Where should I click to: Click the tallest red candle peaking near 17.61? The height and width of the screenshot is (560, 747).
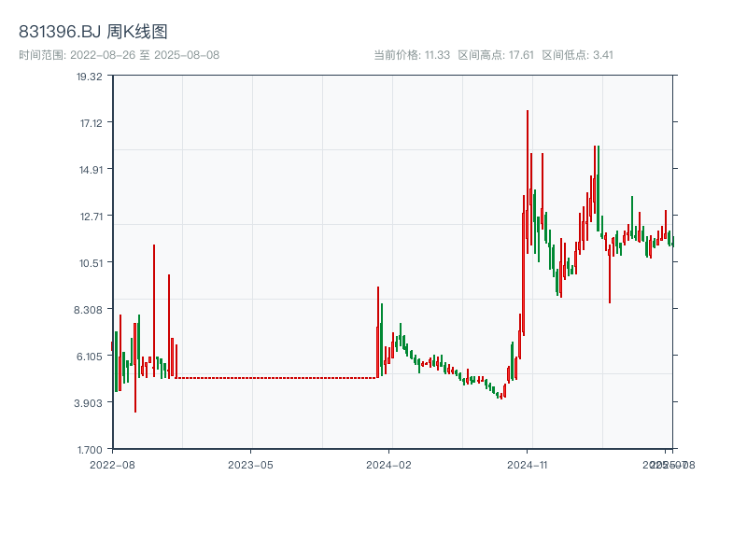tap(528, 182)
